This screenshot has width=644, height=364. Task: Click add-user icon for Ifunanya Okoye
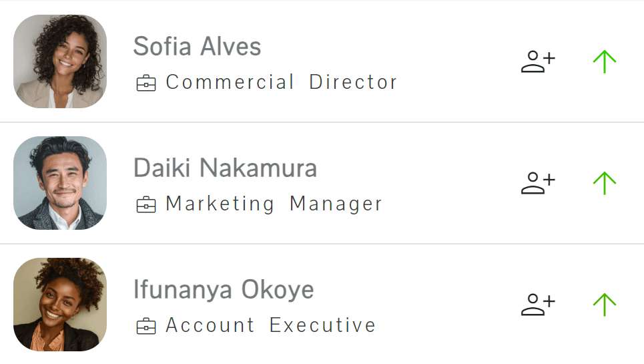pyautogui.click(x=538, y=305)
